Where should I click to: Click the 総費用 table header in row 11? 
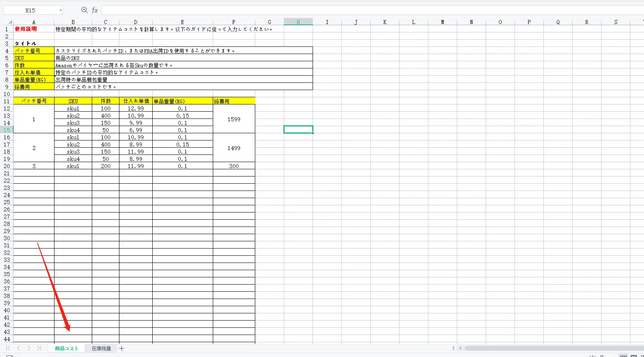click(234, 101)
